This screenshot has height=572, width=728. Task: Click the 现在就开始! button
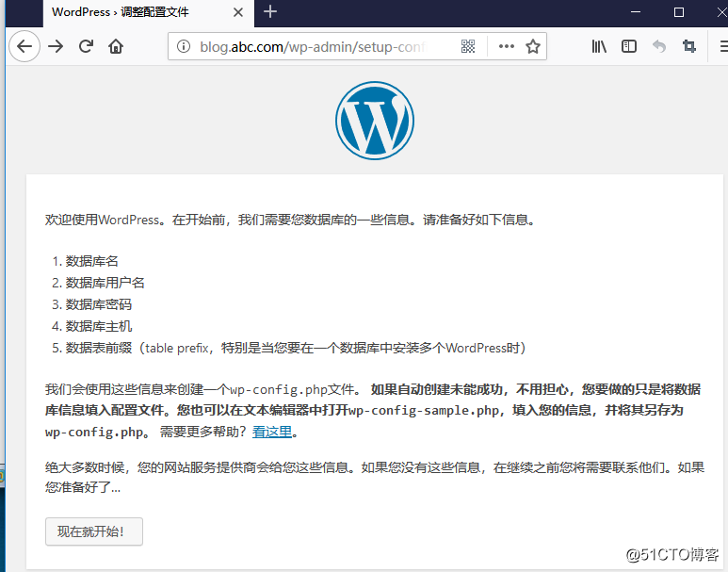click(x=94, y=531)
